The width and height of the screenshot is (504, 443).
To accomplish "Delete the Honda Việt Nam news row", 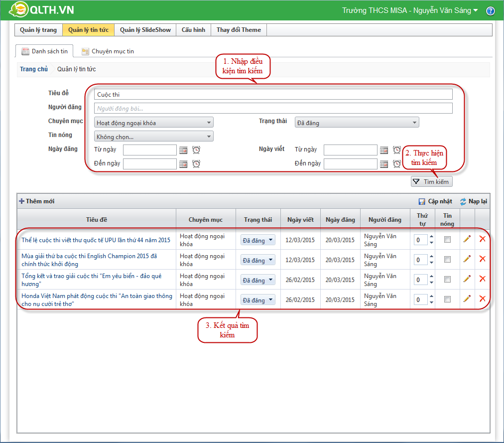I will click(482, 298).
